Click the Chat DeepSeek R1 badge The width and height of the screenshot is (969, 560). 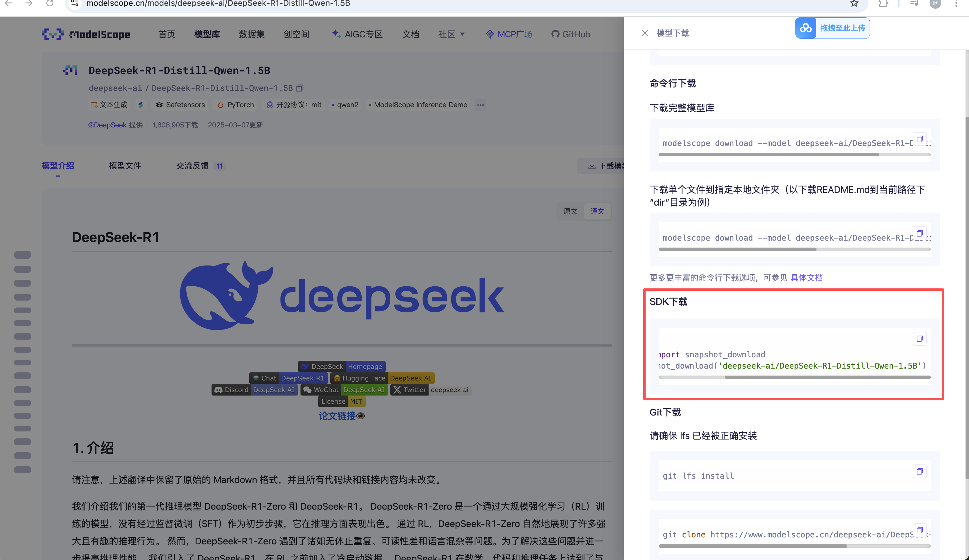coord(288,378)
